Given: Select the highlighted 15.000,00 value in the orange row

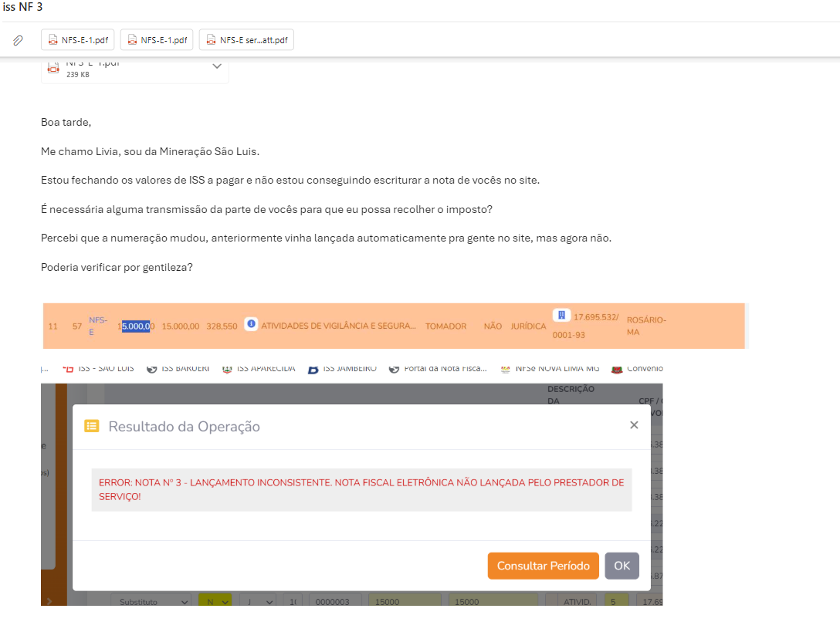Looking at the screenshot, I should click(136, 326).
